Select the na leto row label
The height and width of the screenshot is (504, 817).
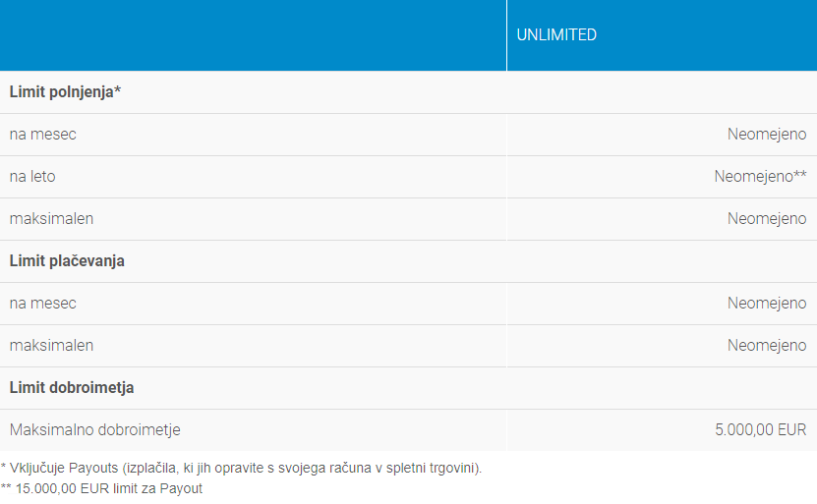pyautogui.click(x=32, y=177)
